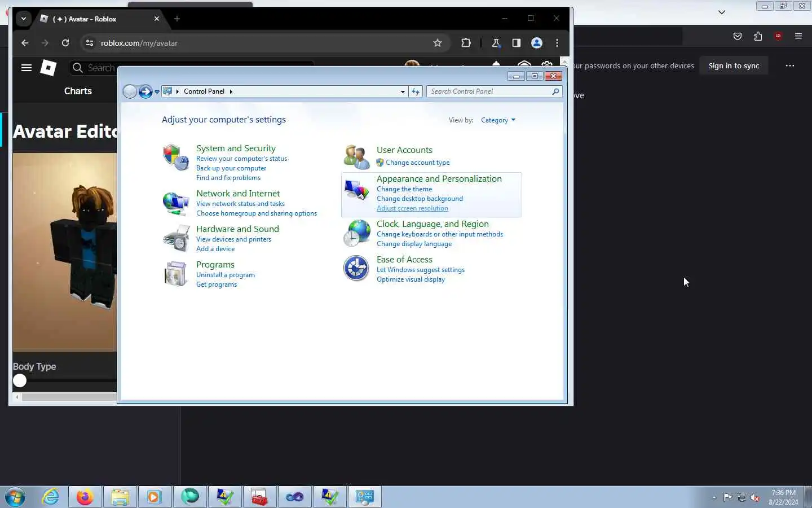Viewport: 812px width, 508px height.
Task: Open Chrome profile avatar icon
Action: pyautogui.click(x=537, y=43)
